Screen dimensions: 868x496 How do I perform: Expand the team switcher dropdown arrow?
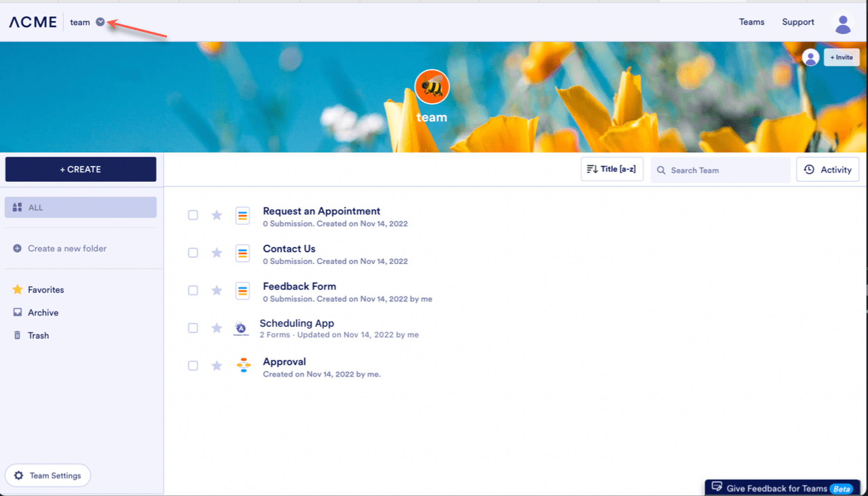pos(100,22)
